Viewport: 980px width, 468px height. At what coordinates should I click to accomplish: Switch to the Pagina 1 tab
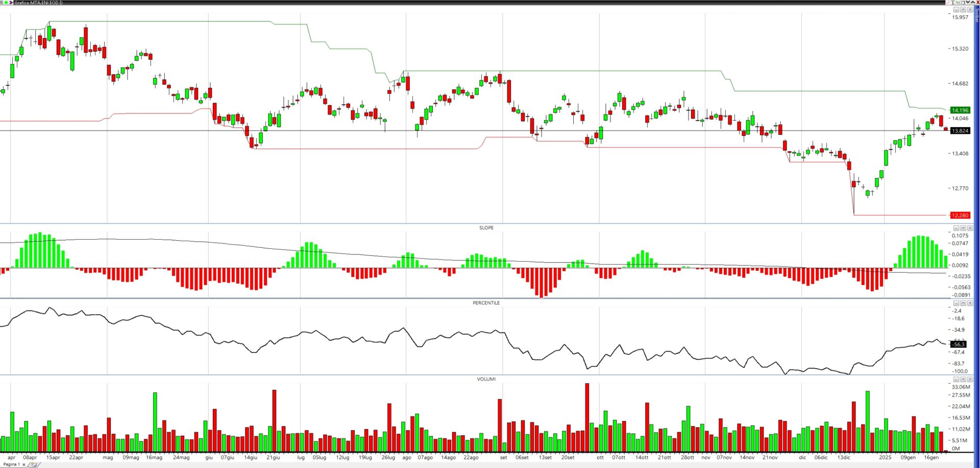coord(10,464)
